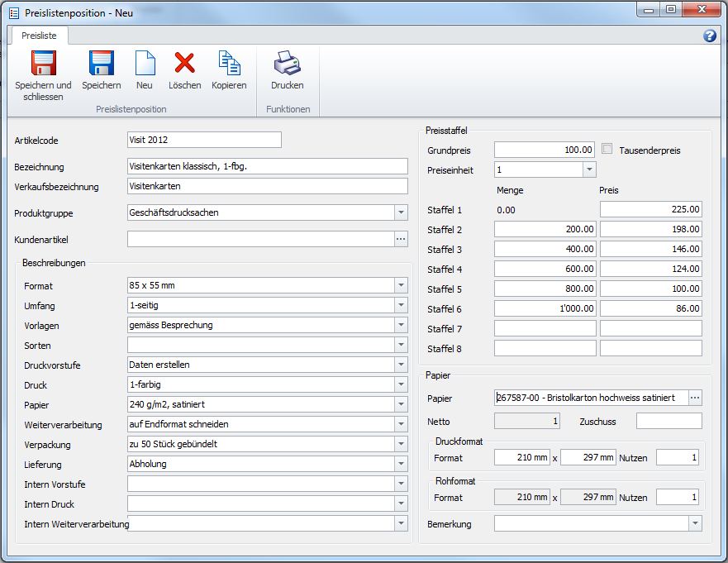The image size is (728, 563).
Task: Open the Preiseinheit dropdown
Action: 588,169
